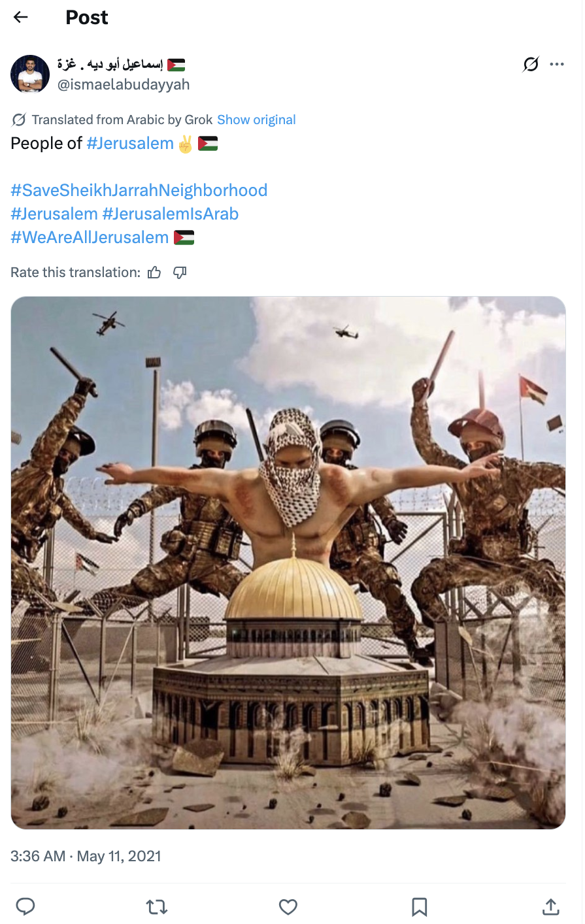
Task: Go back using the left arrow
Action: coord(21,18)
